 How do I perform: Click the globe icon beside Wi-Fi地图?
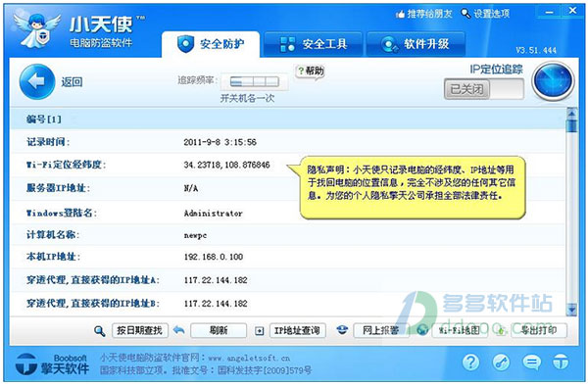coord(422,330)
